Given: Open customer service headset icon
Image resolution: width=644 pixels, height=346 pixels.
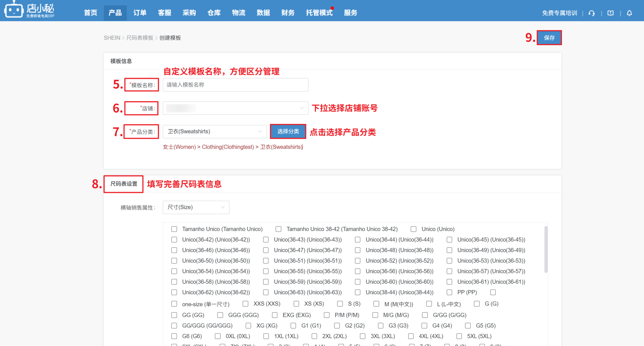Looking at the screenshot, I should click(x=591, y=13).
